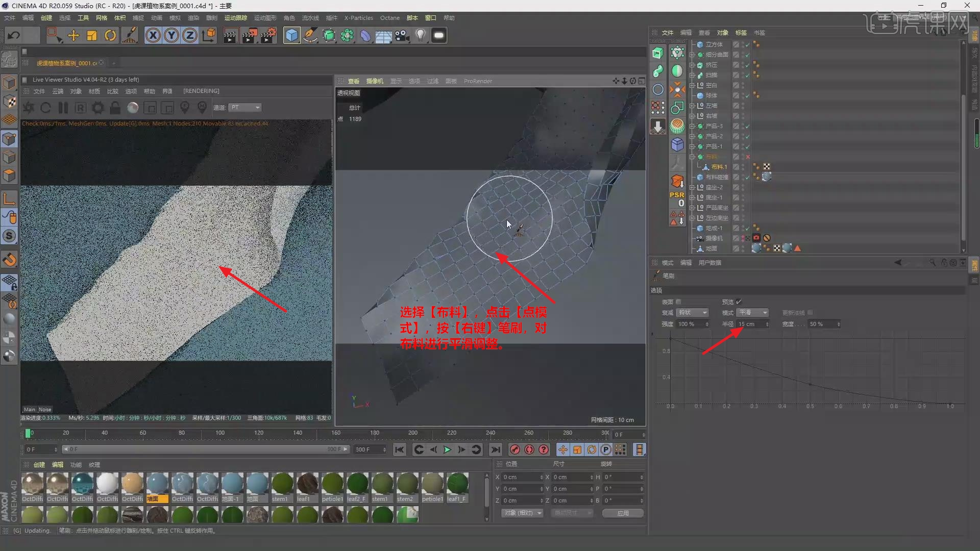Click the 宽度 field showing 50 %
The image size is (980, 551).
tap(824, 324)
